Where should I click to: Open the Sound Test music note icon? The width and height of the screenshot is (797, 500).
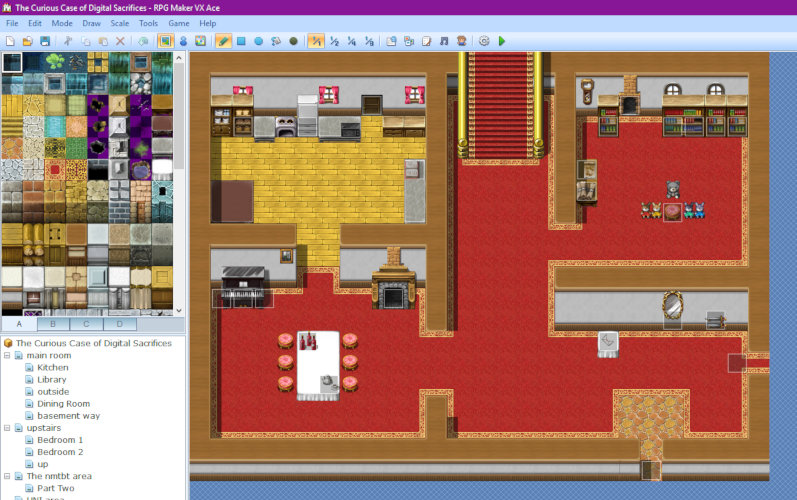pos(444,41)
